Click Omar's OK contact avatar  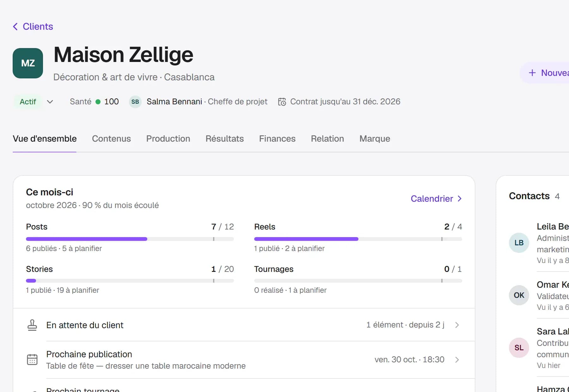pyautogui.click(x=519, y=295)
